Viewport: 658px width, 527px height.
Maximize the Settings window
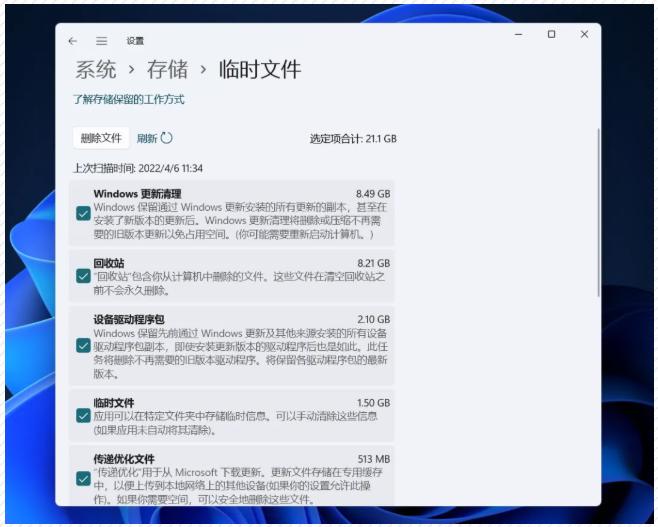(x=551, y=34)
